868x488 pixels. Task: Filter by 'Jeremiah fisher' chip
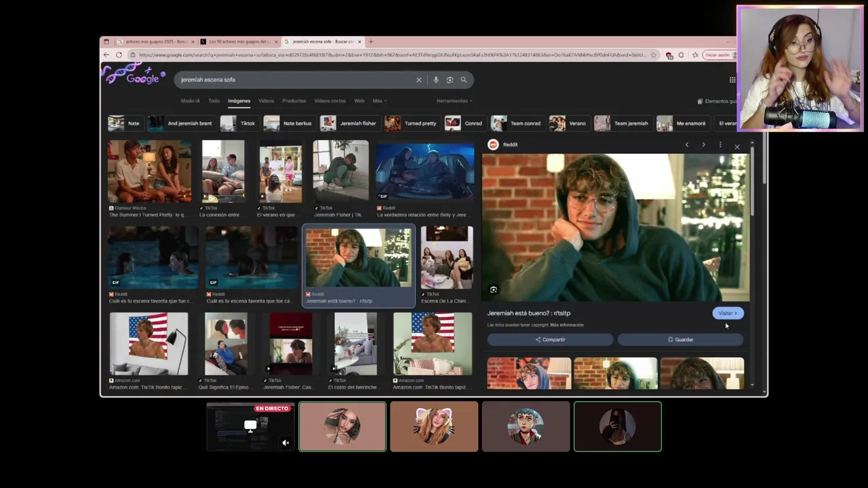tap(349, 123)
